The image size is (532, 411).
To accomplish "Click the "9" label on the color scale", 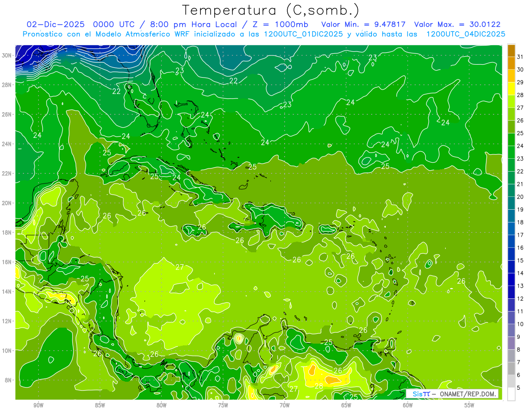I will pos(518,337).
